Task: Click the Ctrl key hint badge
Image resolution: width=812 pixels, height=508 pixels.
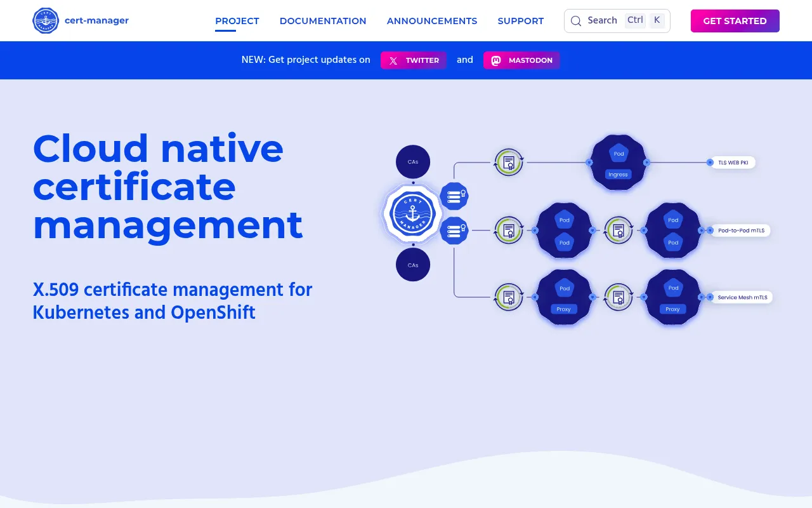Action: [635, 20]
